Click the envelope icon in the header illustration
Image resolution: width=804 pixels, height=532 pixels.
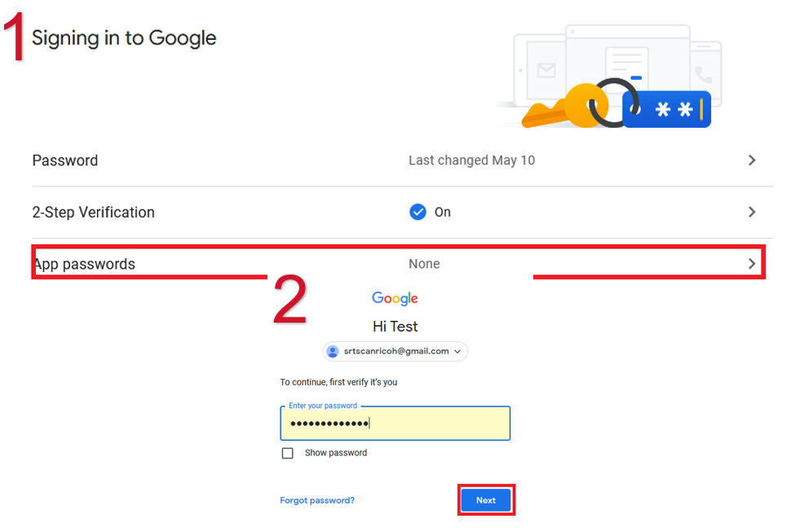click(546, 71)
